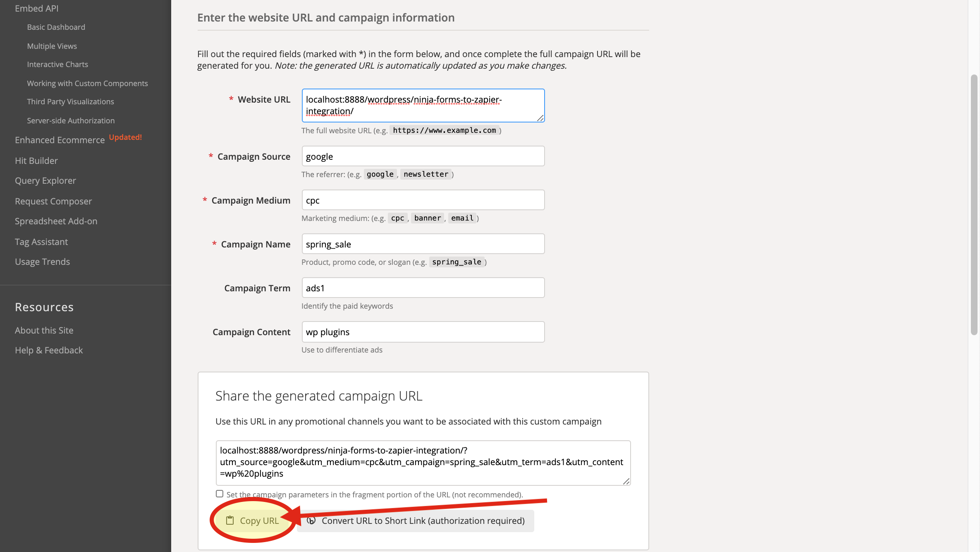The height and width of the screenshot is (552, 980).
Task: Toggle fragment portion campaign parameters checkbox
Action: tap(220, 494)
